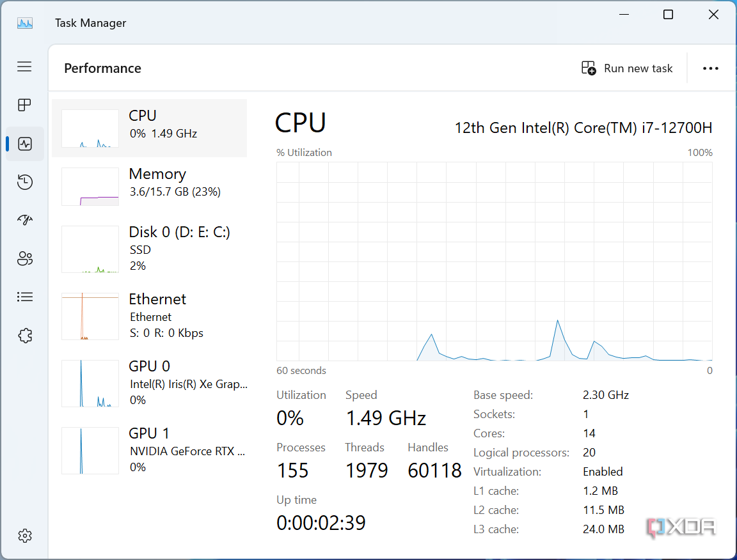
Task: Open the Startup apps page icon
Action: click(x=24, y=220)
